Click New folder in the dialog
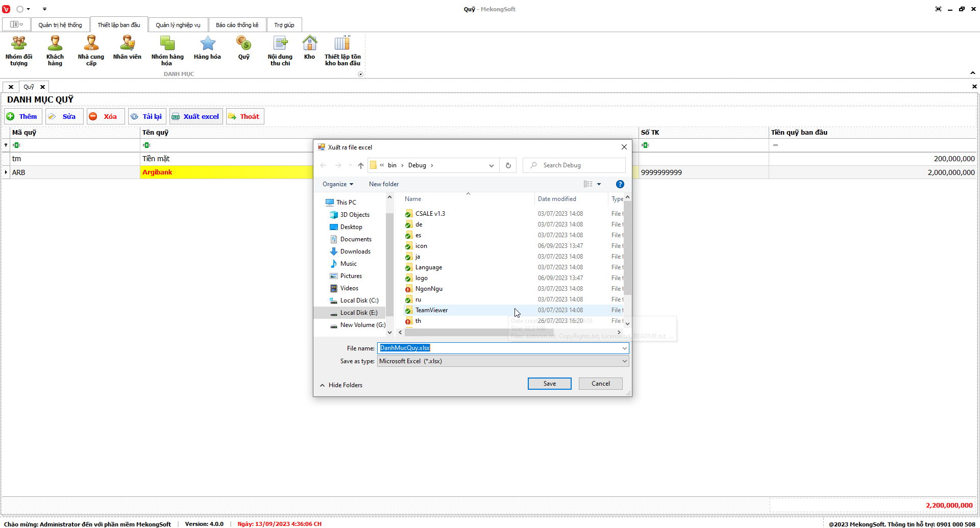The image size is (980, 528). (x=384, y=184)
